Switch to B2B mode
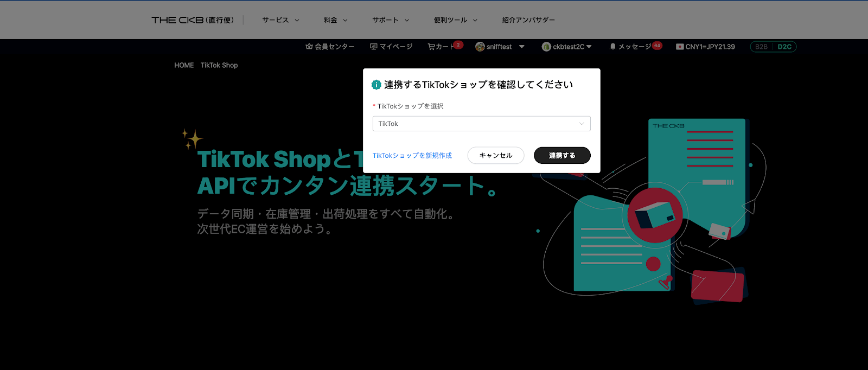Viewport: 868px width, 370px height. click(x=761, y=47)
